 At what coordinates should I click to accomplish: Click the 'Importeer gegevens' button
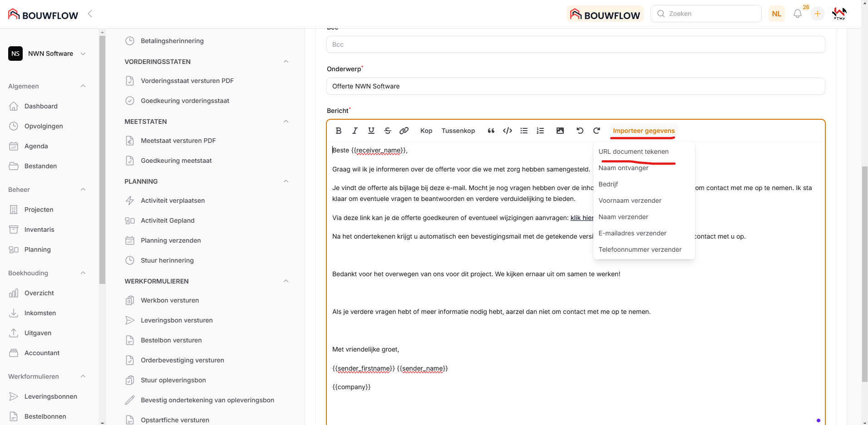[x=643, y=131]
